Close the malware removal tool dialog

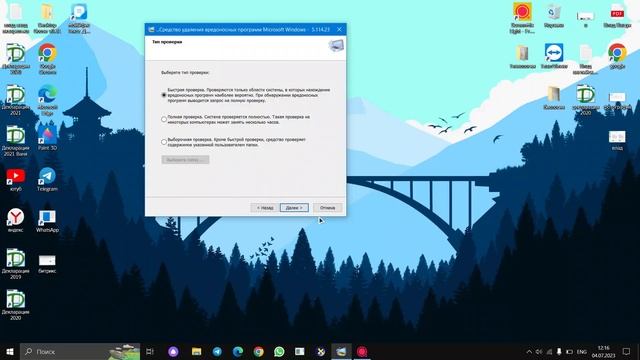point(339,29)
